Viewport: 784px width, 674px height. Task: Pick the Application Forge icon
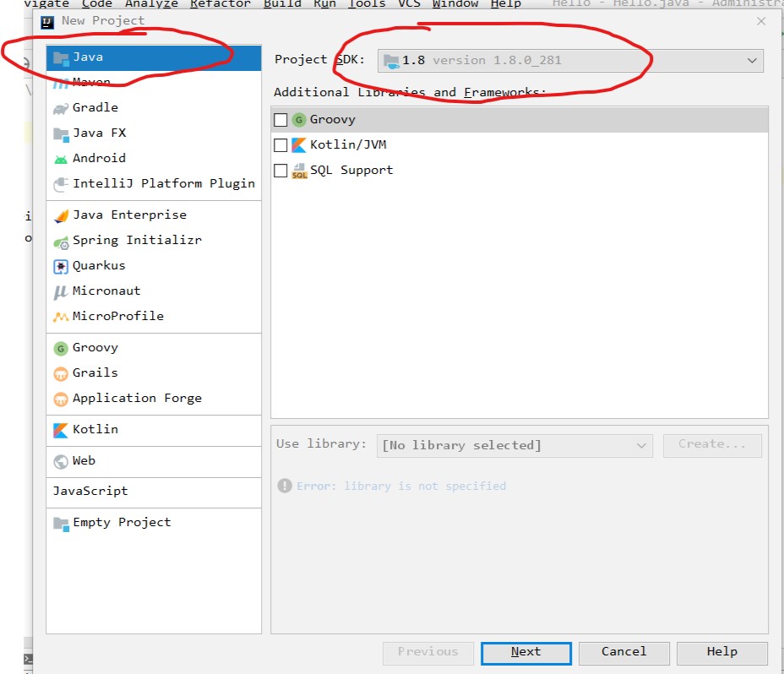(61, 400)
